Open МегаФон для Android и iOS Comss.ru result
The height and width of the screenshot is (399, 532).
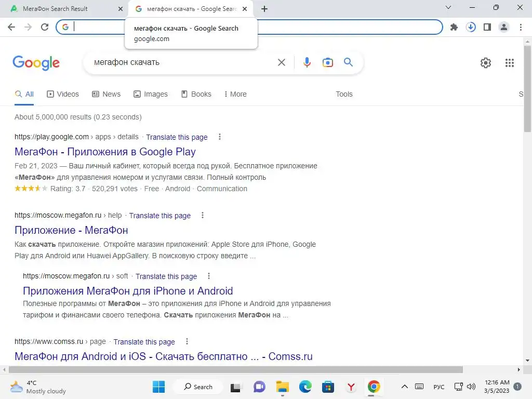point(164,356)
